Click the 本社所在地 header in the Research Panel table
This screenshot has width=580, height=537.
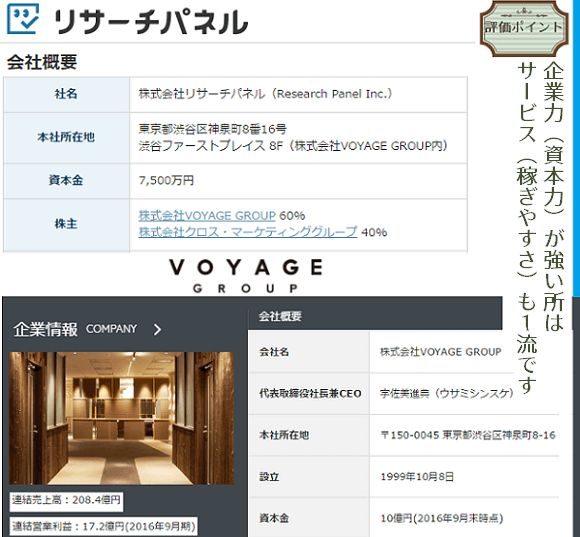tap(67, 137)
